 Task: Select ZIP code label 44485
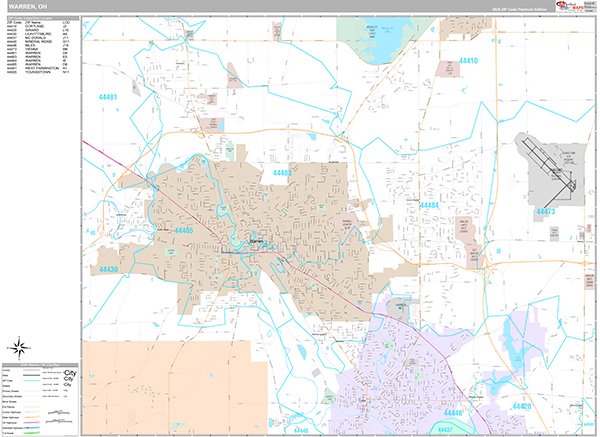pyautogui.click(x=183, y=231)
